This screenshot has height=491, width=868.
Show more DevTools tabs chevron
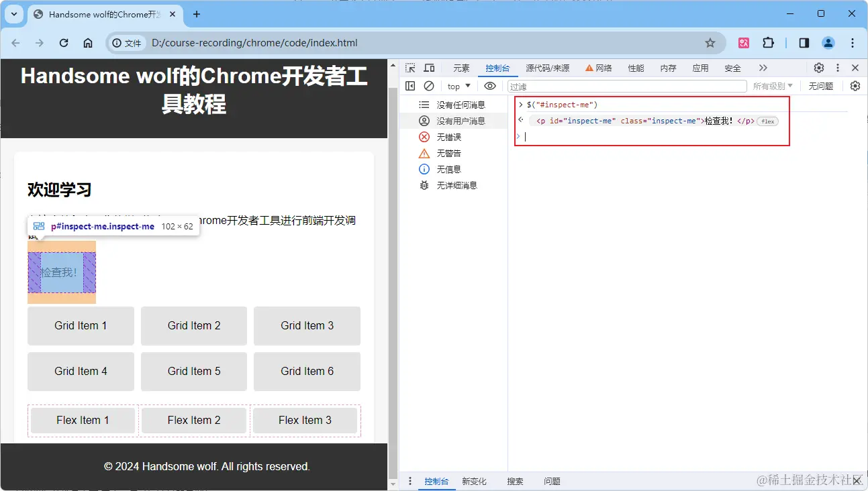pos(763,68)
